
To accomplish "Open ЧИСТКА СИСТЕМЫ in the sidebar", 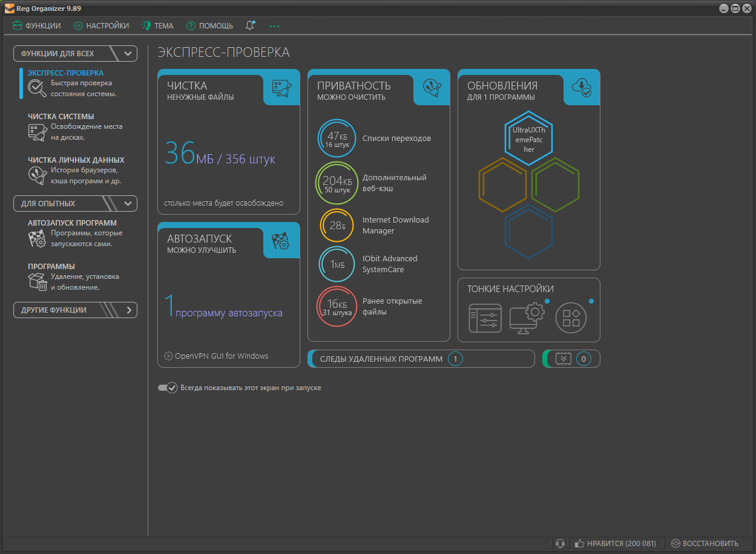I will click(x=61, y=116).
